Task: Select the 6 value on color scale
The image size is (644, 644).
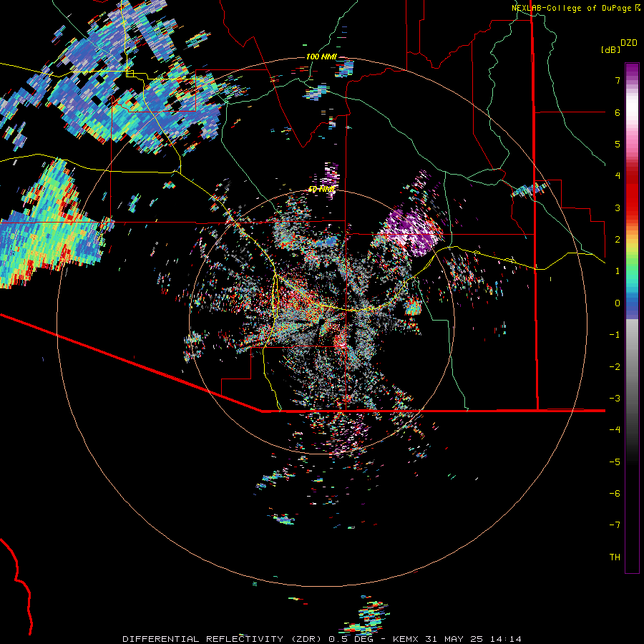Action: (618, 112)
